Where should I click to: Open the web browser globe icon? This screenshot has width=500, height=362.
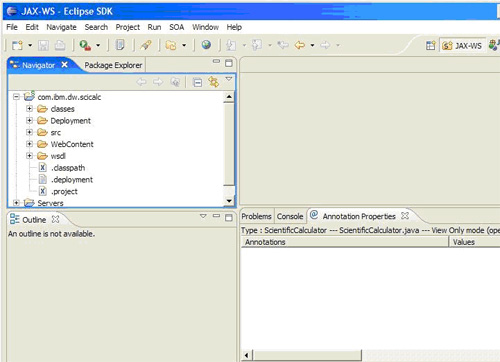point(206,45)
